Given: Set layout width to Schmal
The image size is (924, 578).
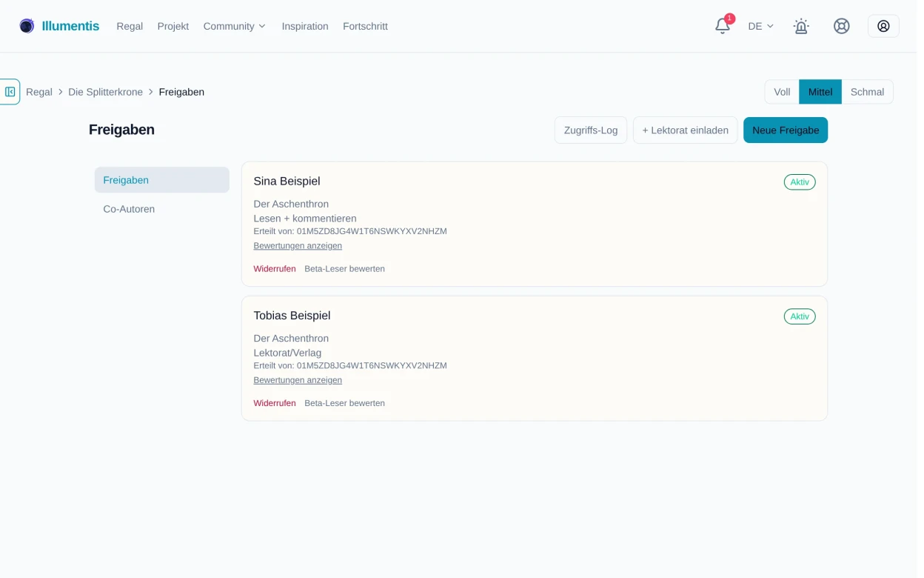Looking at the screenshot, I should 867,92.
